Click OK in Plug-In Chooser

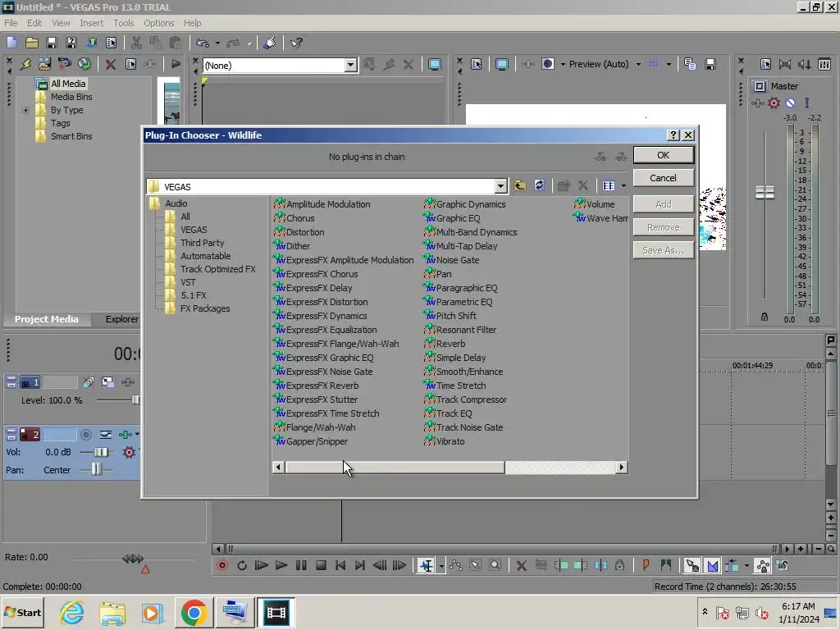coord(663,155)
